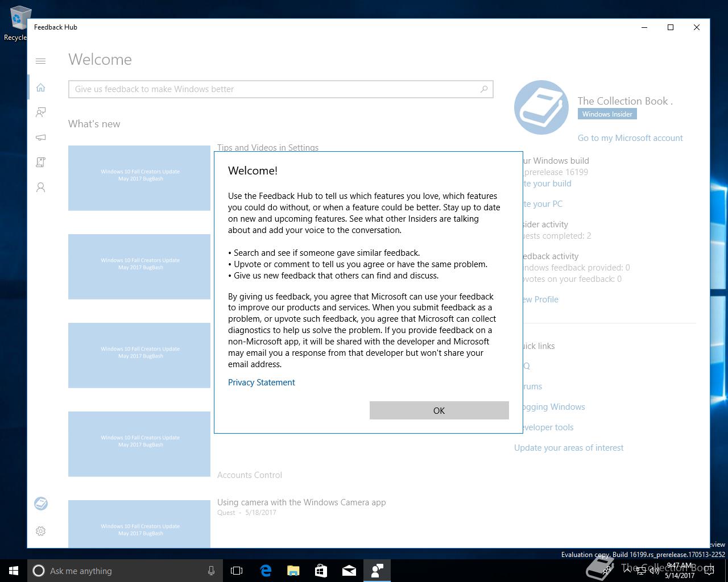Click the first BugBash thumbnail under What's new
Viewport: 728px width, 582px height.
(x=139, y=178)
